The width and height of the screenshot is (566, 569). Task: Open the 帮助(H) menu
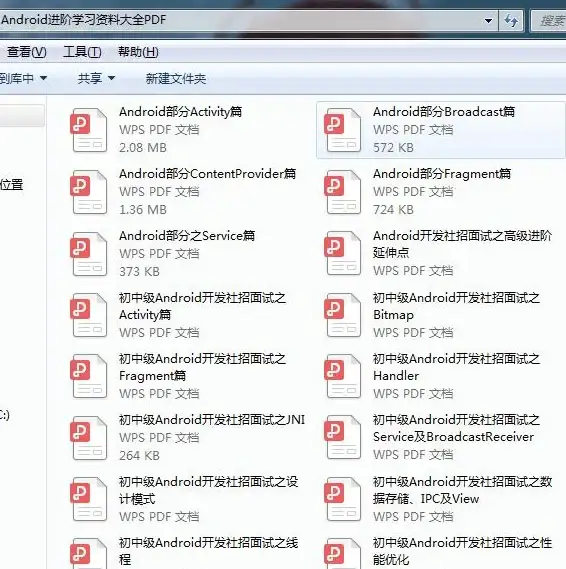click(138, 52)
